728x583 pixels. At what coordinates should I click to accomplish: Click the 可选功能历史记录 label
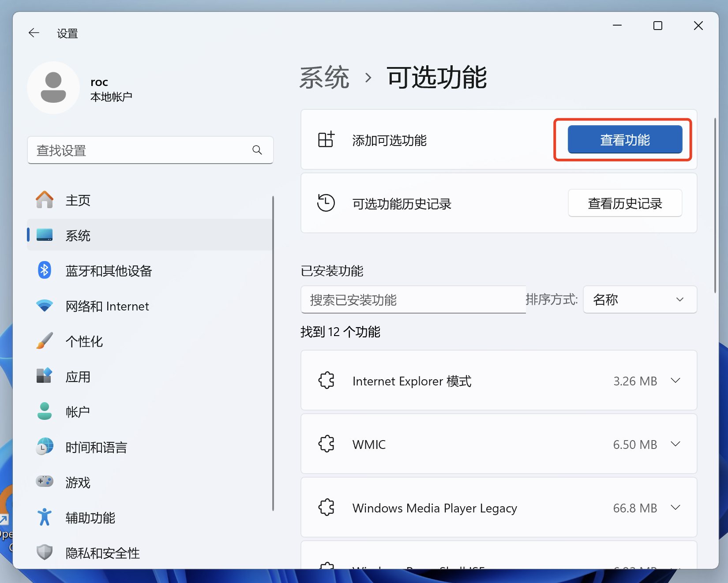402,203
